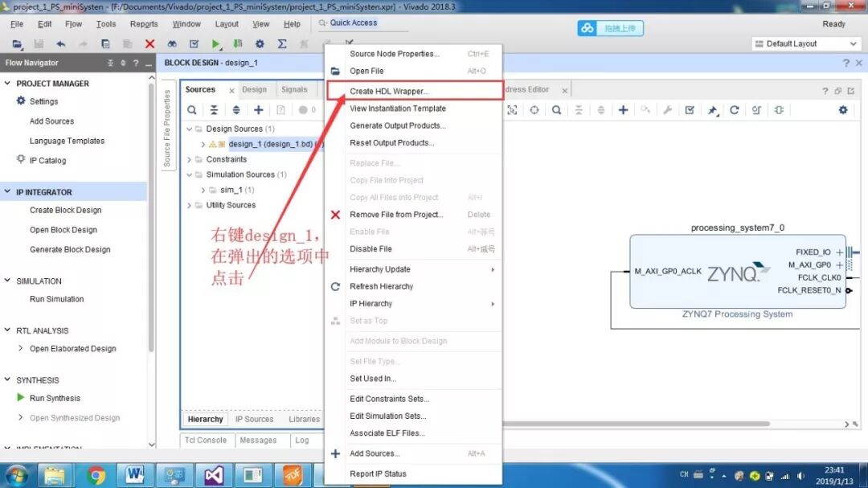Click Collapse All icon in Sources panel

pyautogui.click(x=214, y=109)
